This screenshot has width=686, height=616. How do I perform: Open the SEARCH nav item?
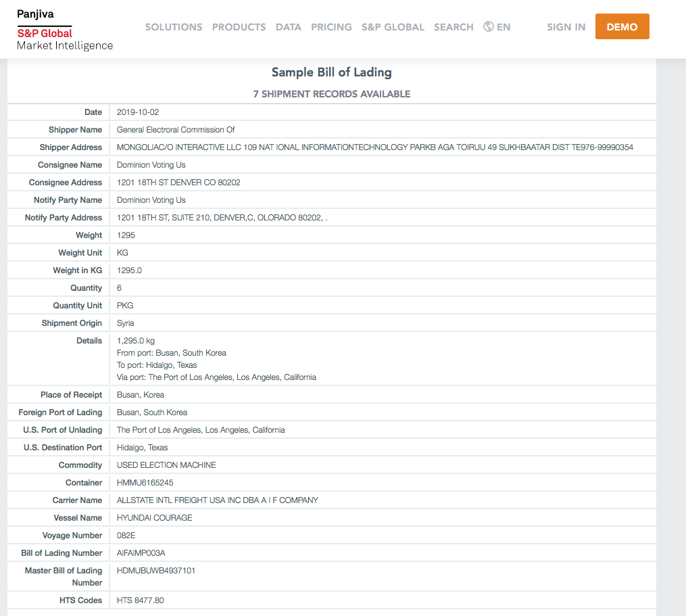pyautogui.click(x=454, y=27)
